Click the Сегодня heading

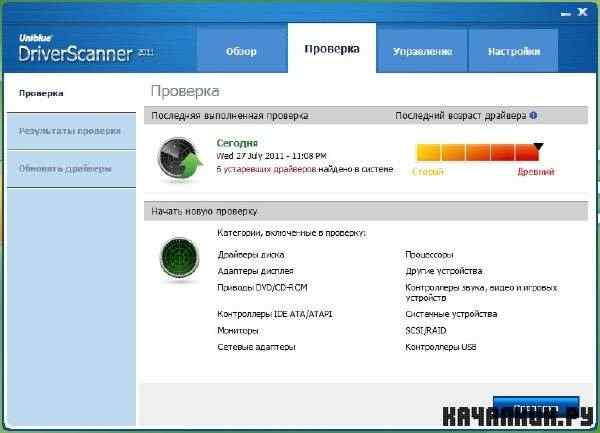pyautogui.click(x=237, y=143)
